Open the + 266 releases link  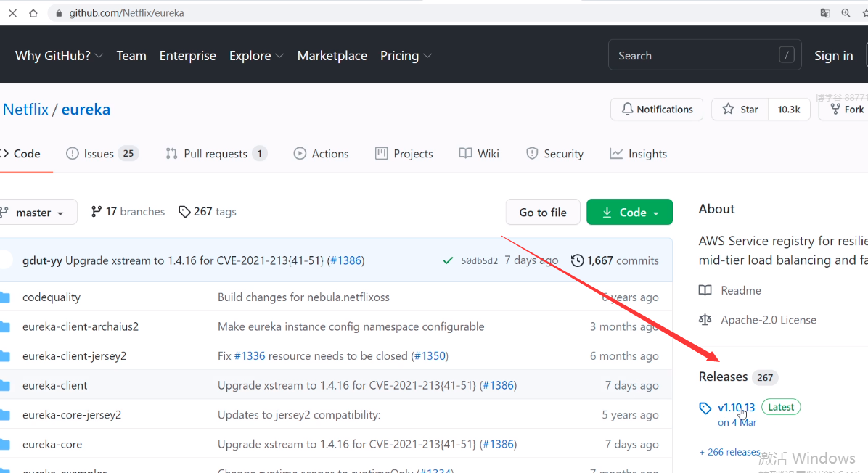tap(729, 452)
